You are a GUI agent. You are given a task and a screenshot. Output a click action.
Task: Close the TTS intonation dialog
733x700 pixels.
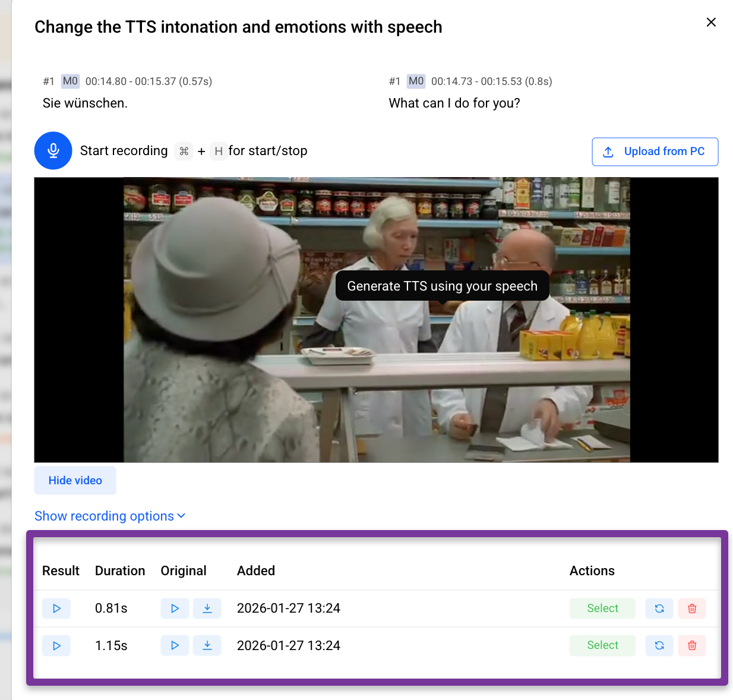click(x=711, y=22)
